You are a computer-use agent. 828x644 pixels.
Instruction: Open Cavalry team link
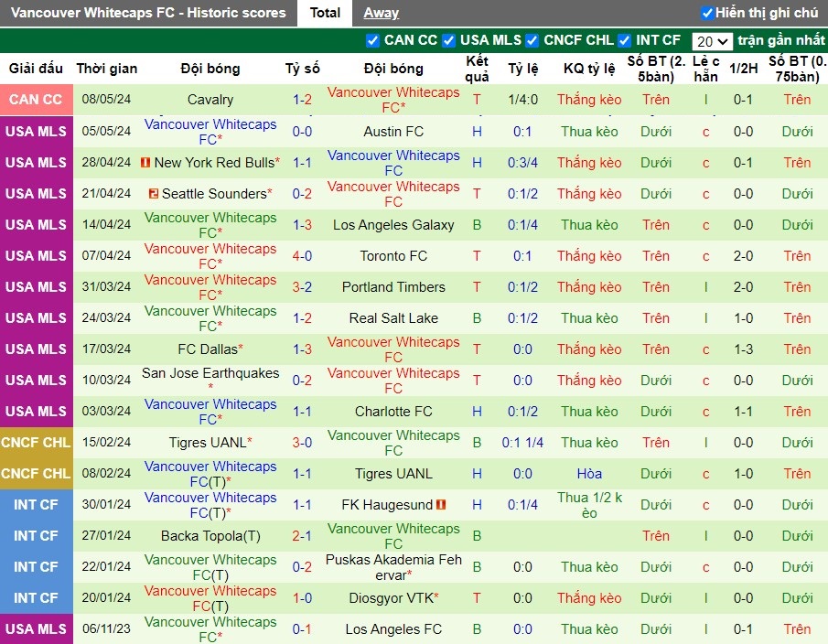pyautogui.click(x=210, y=100)
